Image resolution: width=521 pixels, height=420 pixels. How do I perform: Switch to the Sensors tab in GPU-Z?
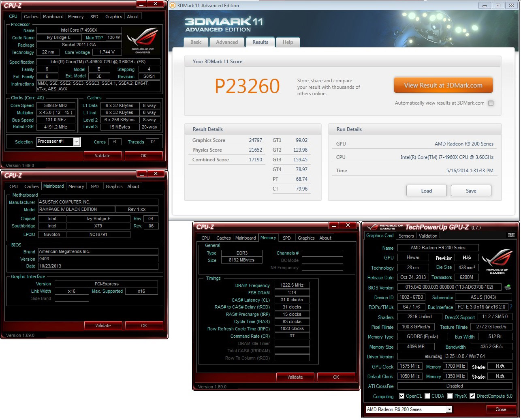click(x=406, y=236)
